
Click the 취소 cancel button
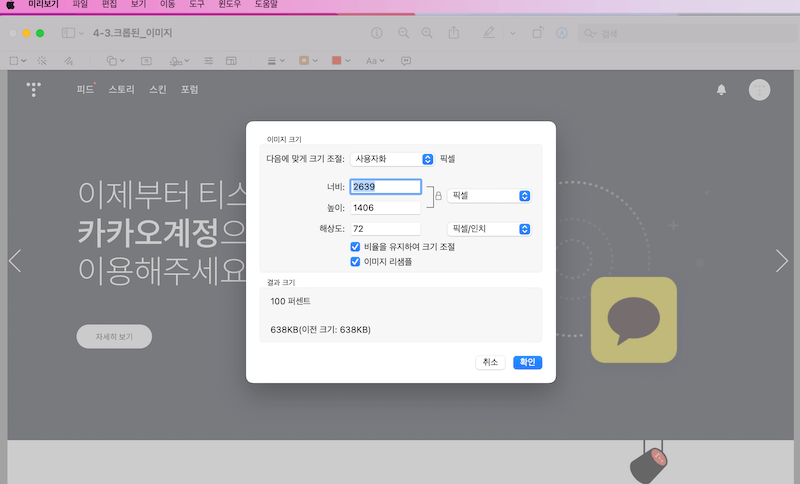pos(490,362)
